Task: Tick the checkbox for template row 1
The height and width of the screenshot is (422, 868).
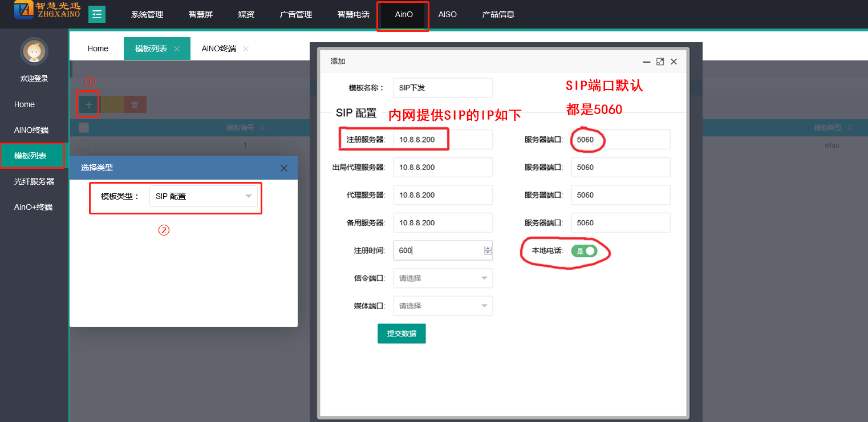Action: [84, 145]
